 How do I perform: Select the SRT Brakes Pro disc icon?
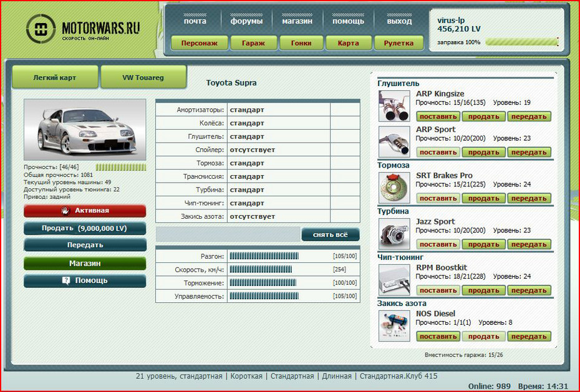click(394, 188)
